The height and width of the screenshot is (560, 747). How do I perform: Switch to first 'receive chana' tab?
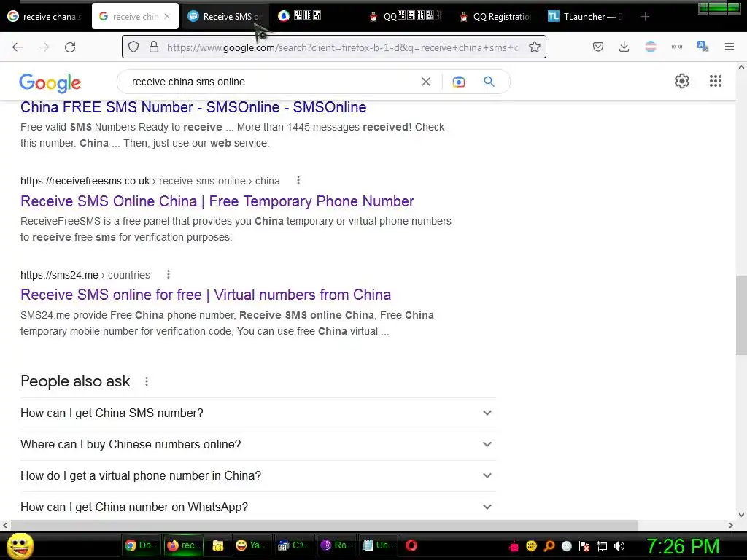(x=45, y=17)
